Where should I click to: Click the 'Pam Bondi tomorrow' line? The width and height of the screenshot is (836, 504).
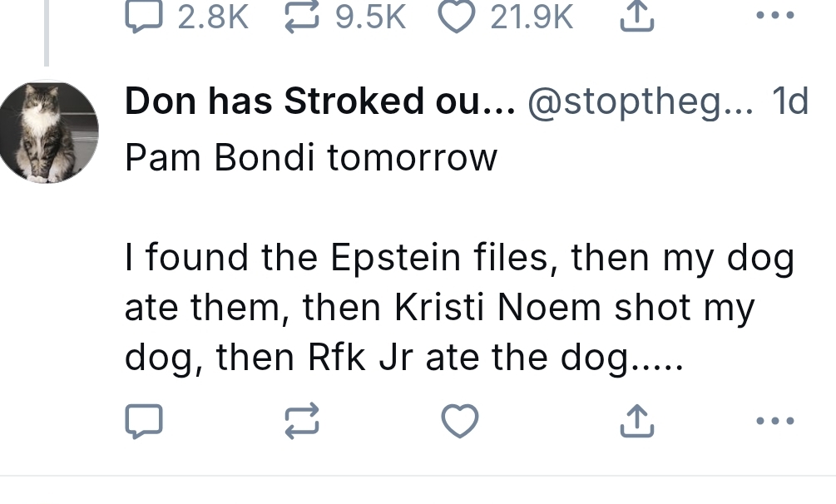click(x=310, y=156)
